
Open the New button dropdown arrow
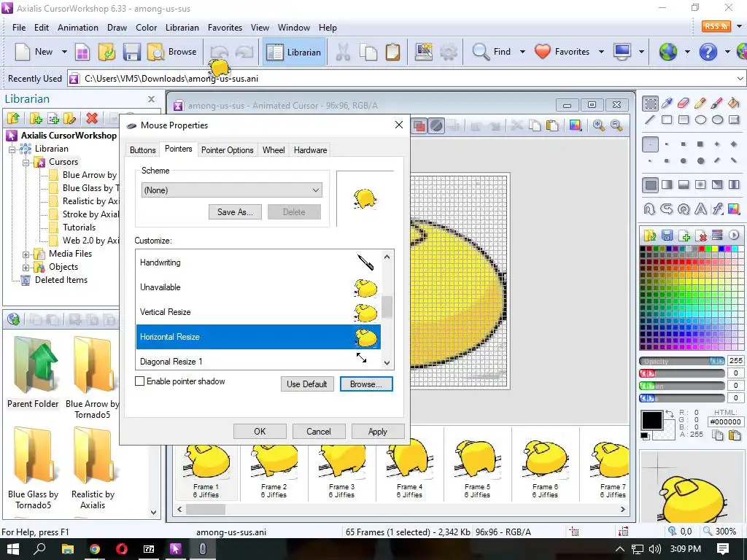64,52
